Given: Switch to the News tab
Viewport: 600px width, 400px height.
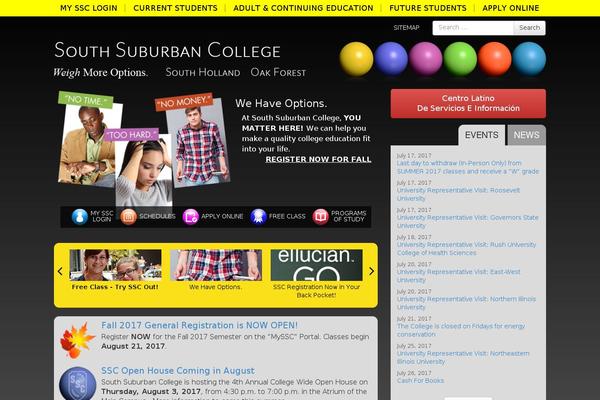Looking at the screenshot, I should 527,135.
